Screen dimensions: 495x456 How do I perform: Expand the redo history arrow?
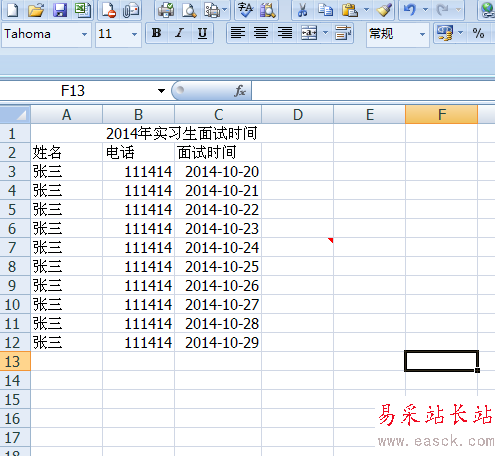[x=459, y=10]
